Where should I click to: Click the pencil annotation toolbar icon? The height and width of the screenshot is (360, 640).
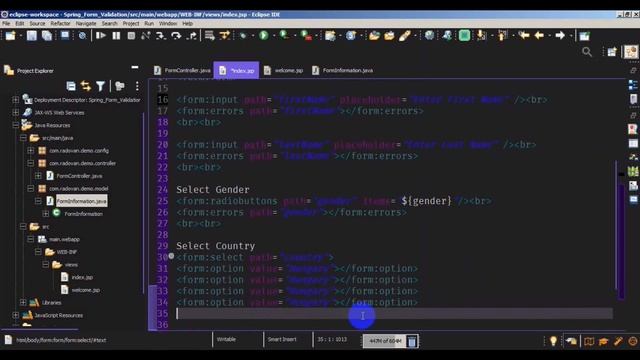click(x=404, y=36)
